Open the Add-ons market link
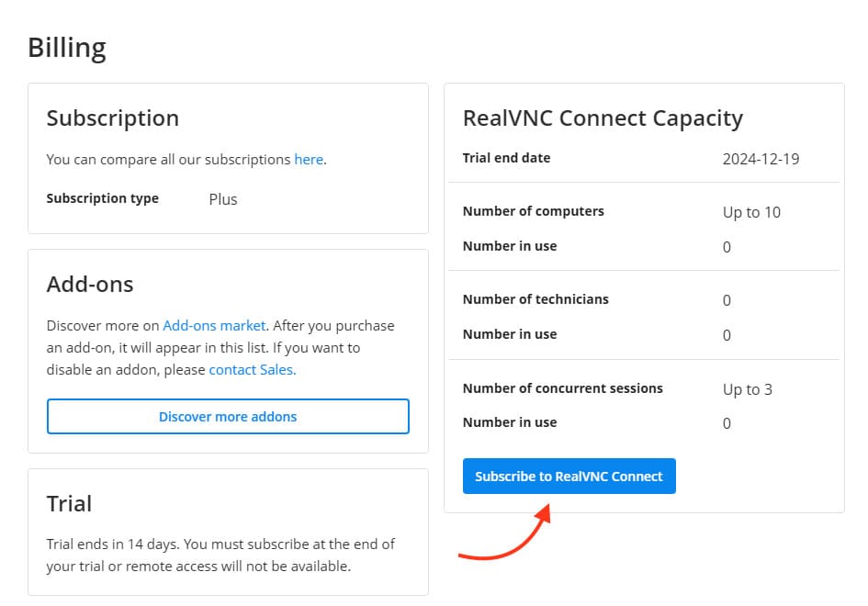Screen dimensions: 868x606 tap(214, 326)
